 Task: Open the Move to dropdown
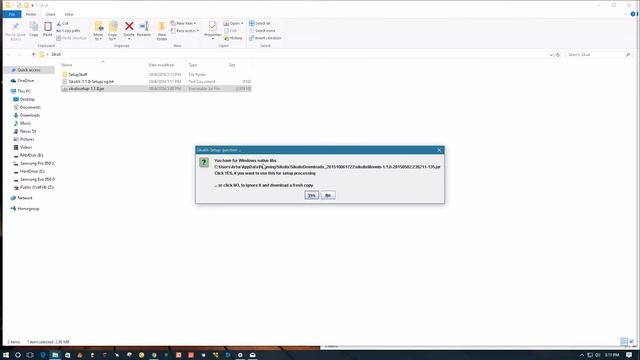tap(98, 31)
